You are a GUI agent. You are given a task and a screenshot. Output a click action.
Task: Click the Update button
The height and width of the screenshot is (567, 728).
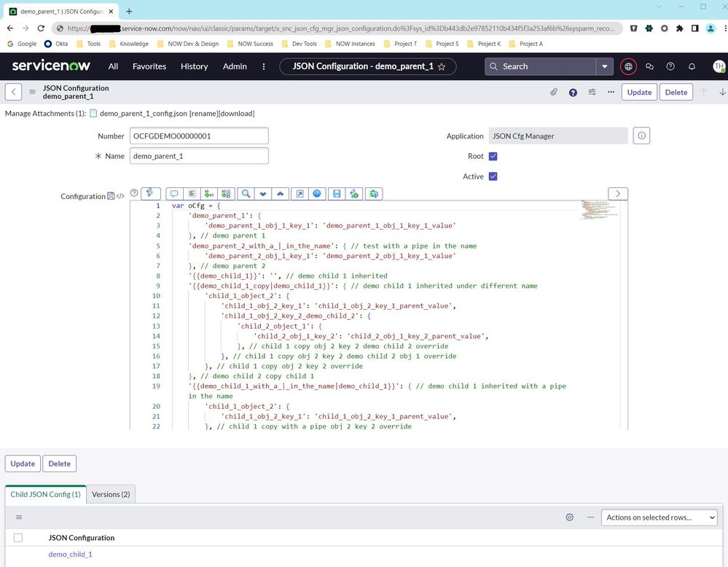click(x=639, y=92)
